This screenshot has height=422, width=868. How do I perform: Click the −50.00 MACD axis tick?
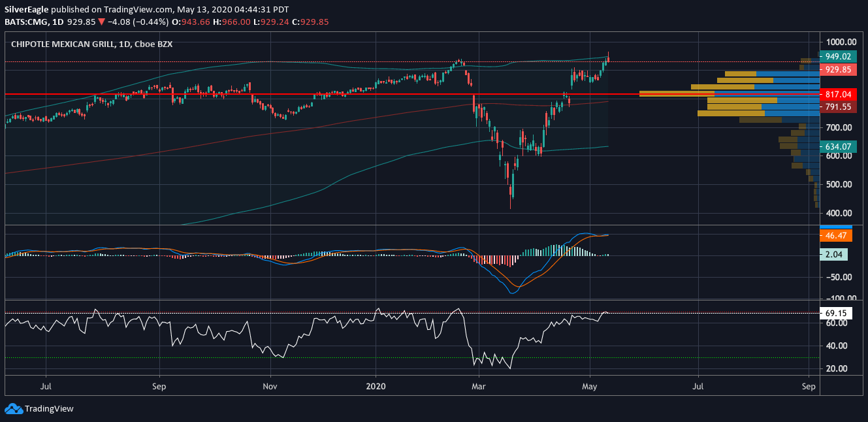[x=838, y=277]
